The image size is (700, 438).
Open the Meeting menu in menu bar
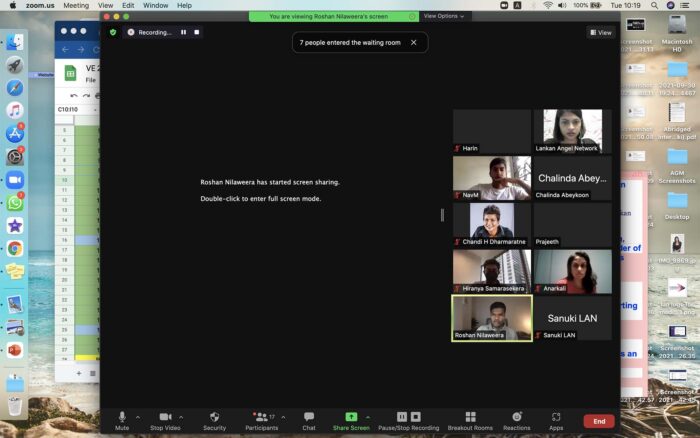[x=76, y=5]
